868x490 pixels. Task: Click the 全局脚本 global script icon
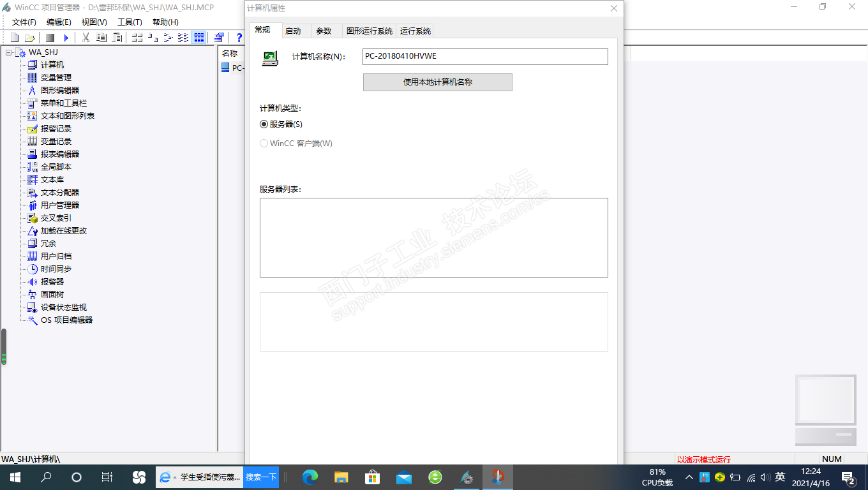coord(33,167)
